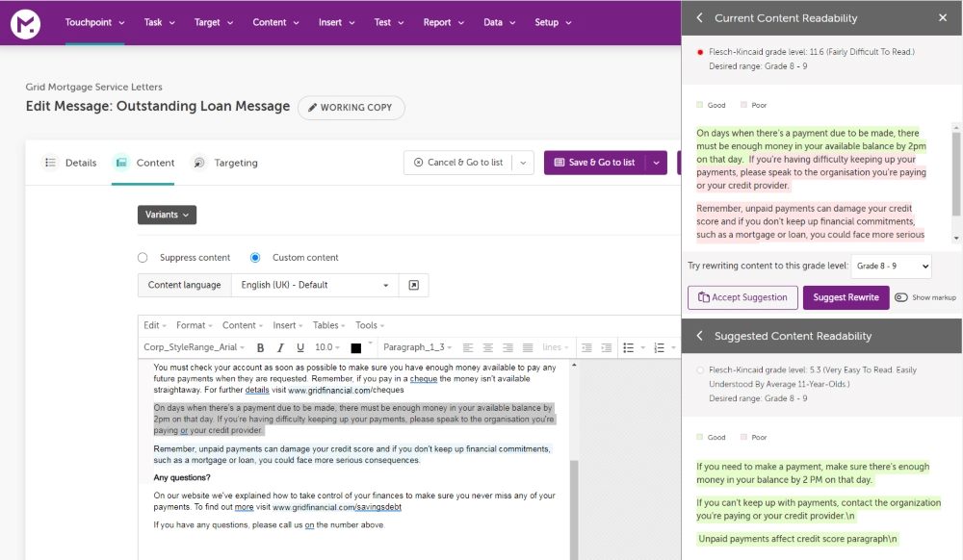Expand the Variants dropdown
Screen dimensions: 963x560
click(167, 215)
